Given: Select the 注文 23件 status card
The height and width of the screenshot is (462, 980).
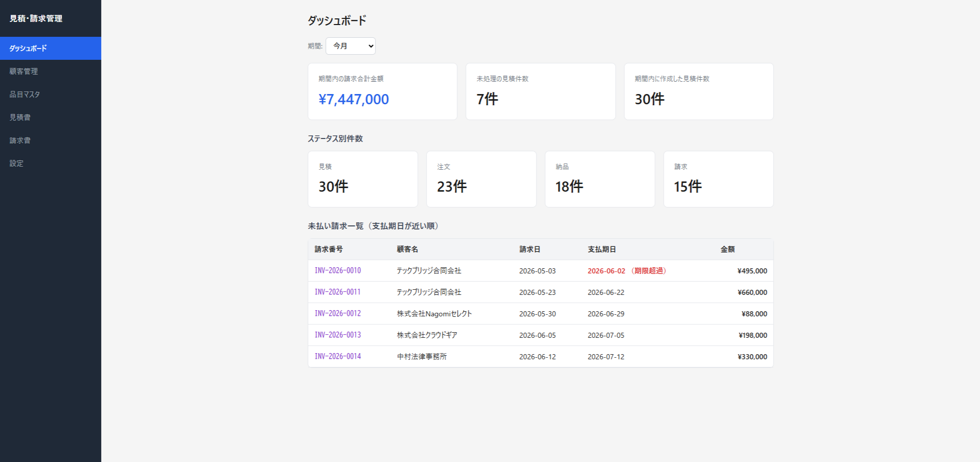Looking at the screenshot, I should (481, 179).
